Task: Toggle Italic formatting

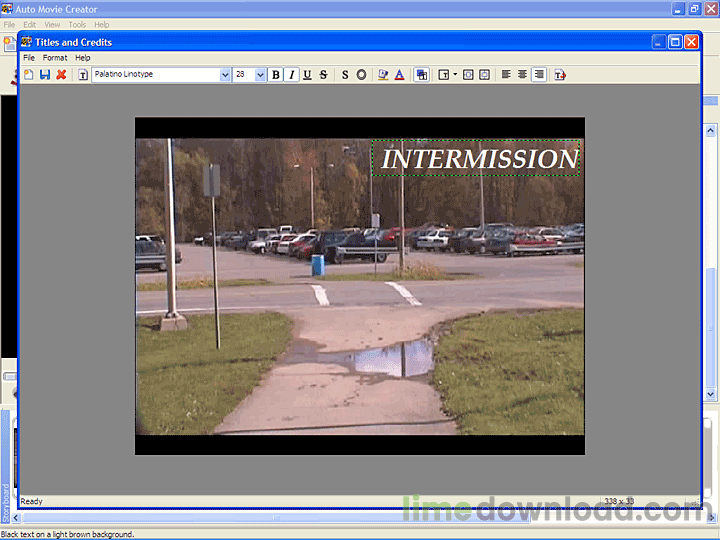Action: (291, 74)
